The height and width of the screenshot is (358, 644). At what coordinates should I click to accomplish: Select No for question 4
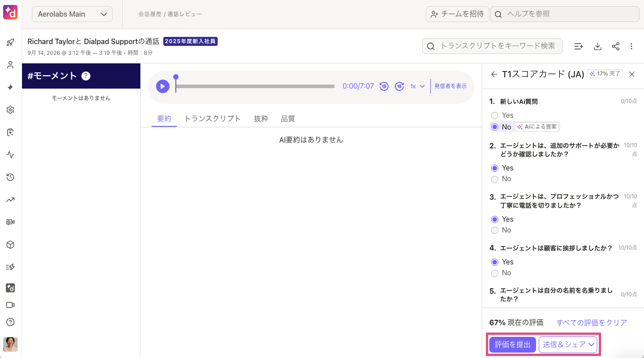(495, 273)
